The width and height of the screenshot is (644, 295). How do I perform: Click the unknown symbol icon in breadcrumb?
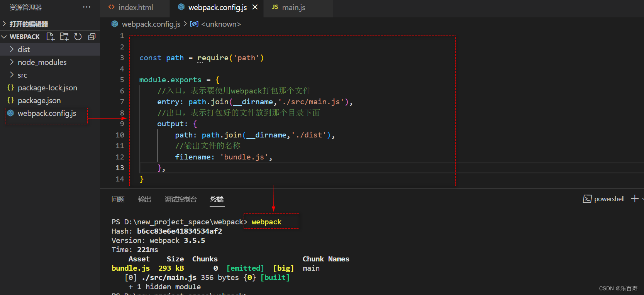(x=194, y=24)
